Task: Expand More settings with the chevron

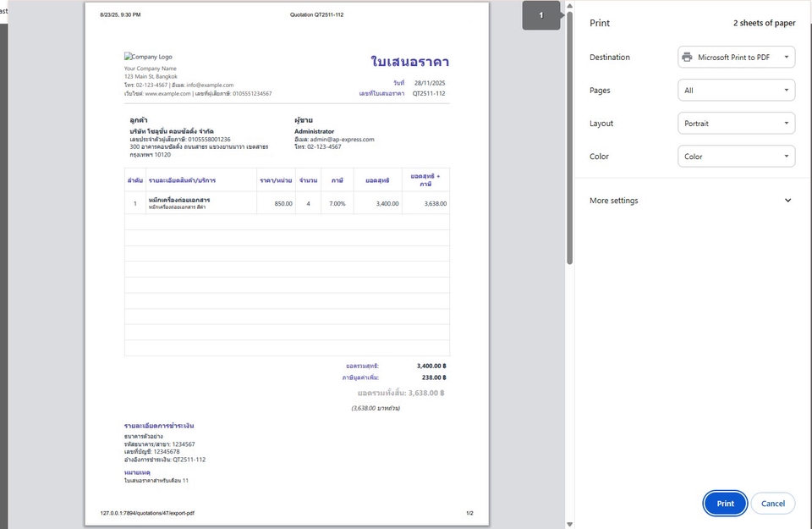Action: [x=787, y=201]
